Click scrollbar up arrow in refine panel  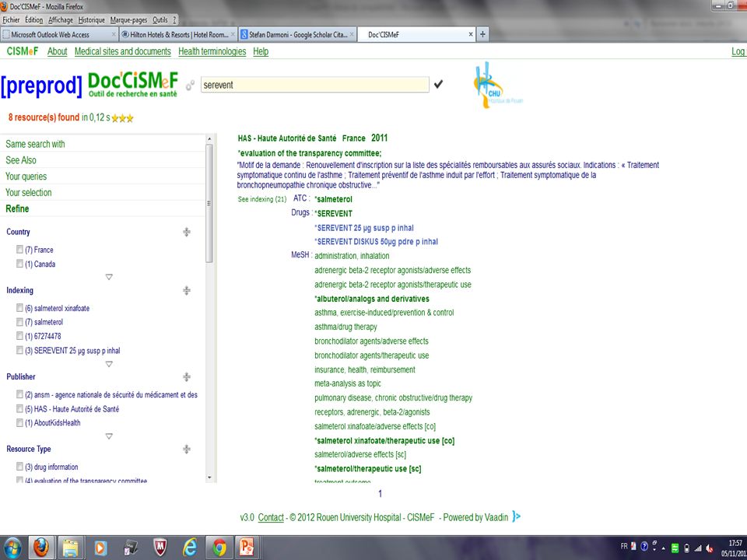[x=209, y=138]
